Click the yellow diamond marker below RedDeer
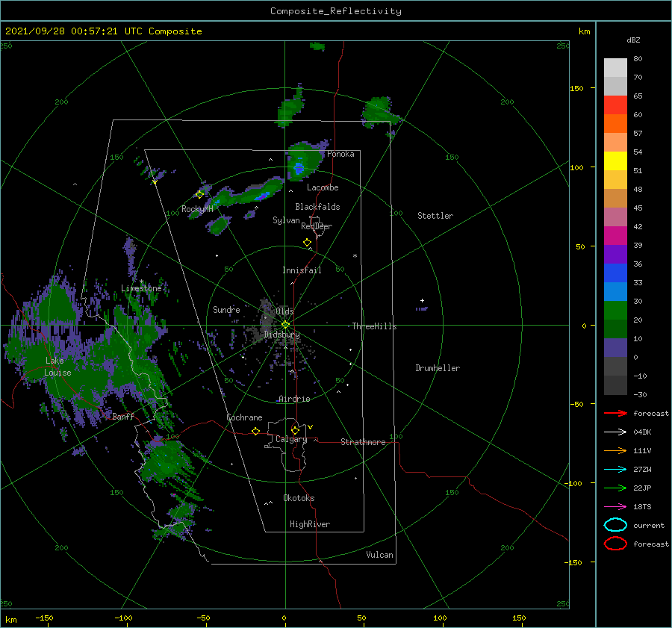 click(x=307, y=243)
